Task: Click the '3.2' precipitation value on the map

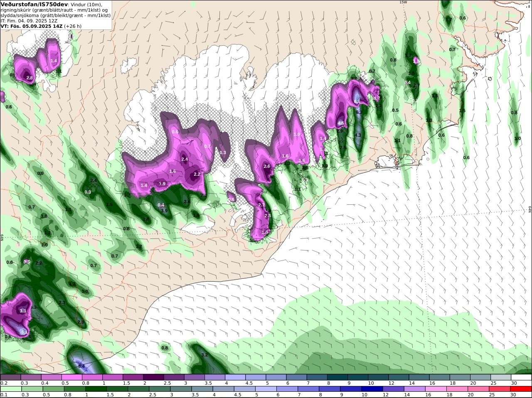Action: (204, 355)
